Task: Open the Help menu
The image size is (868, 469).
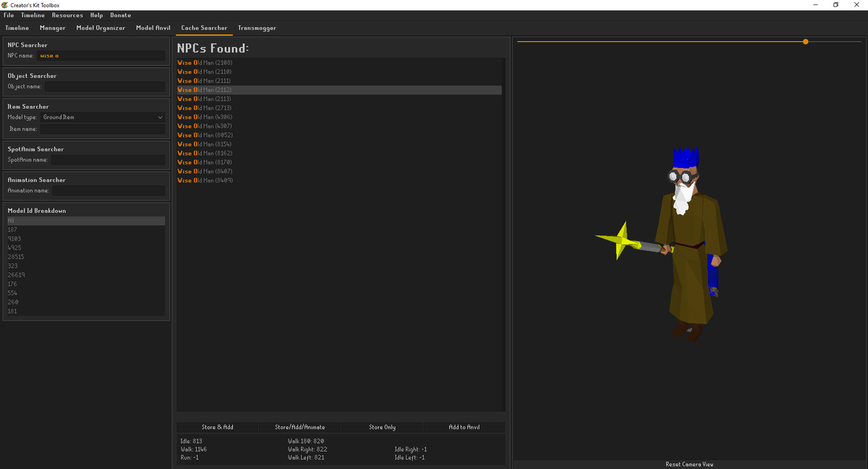Action: coord(97,15)
